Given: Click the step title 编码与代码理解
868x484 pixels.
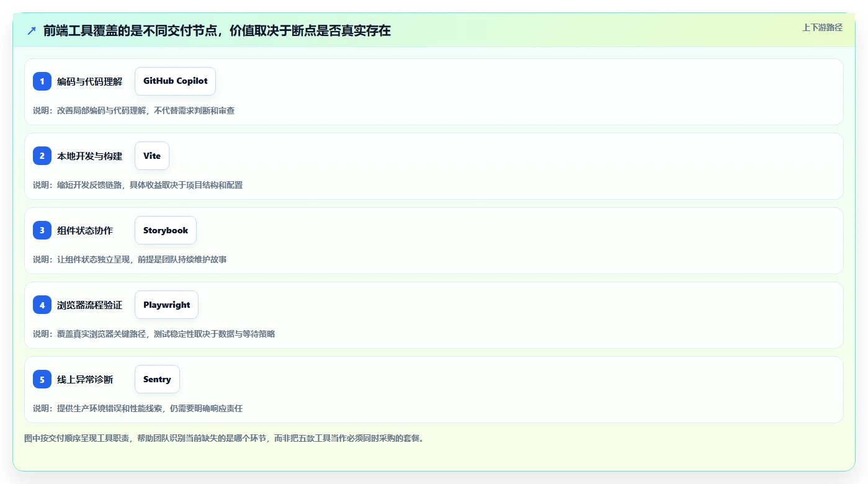Looking at the screenshot, I should click(x=90, y=81).
